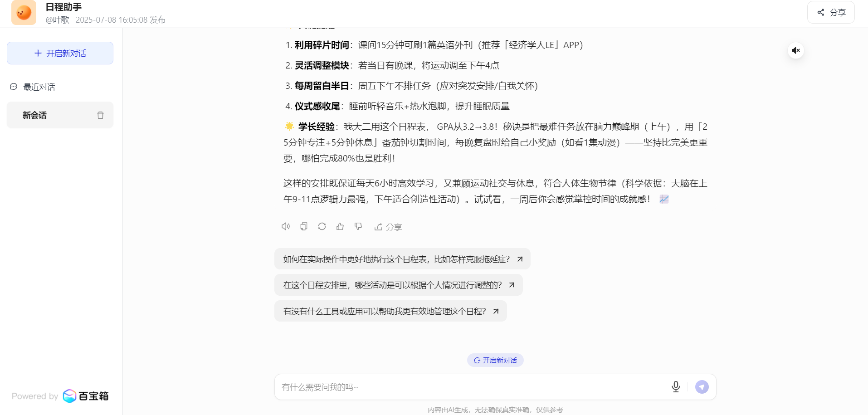Toggle the mute speaker button
This screenshot has height=415, width=868.
tap(796, 50)
